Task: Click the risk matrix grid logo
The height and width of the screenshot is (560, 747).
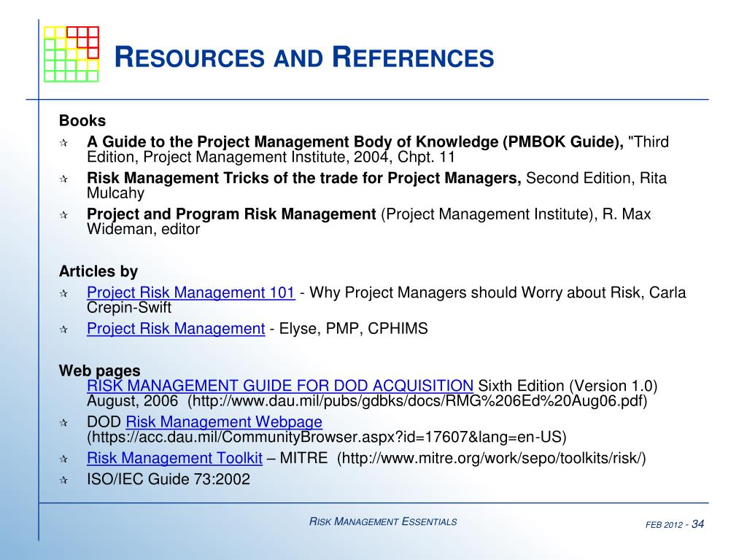Action: [71, 54]
